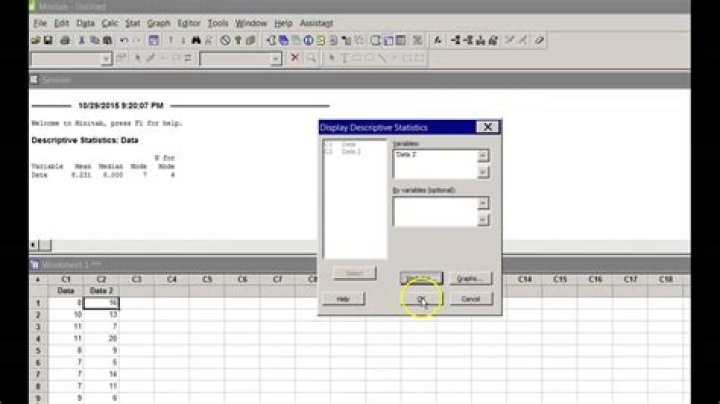Click the Help question mark toolbar icon
Image resolution: width=720 pixels, height=404 pixels.
tap(238, 40)
